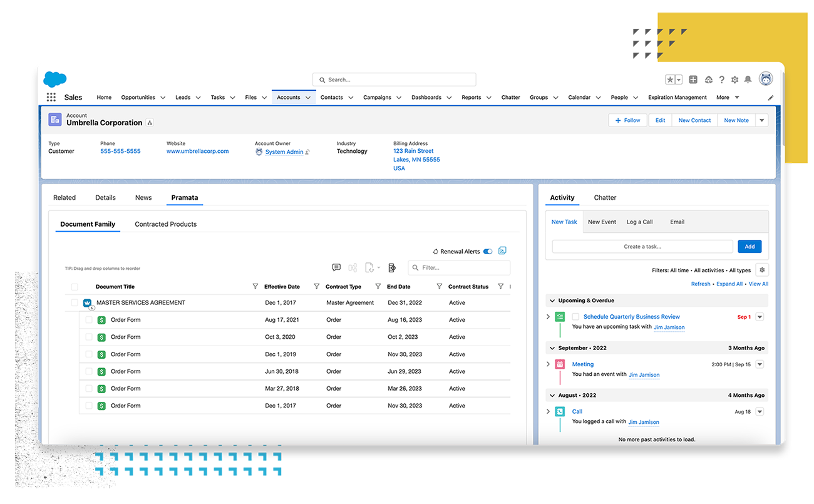
Task: Click the document settings icon left of Filter
Action: 392,268
